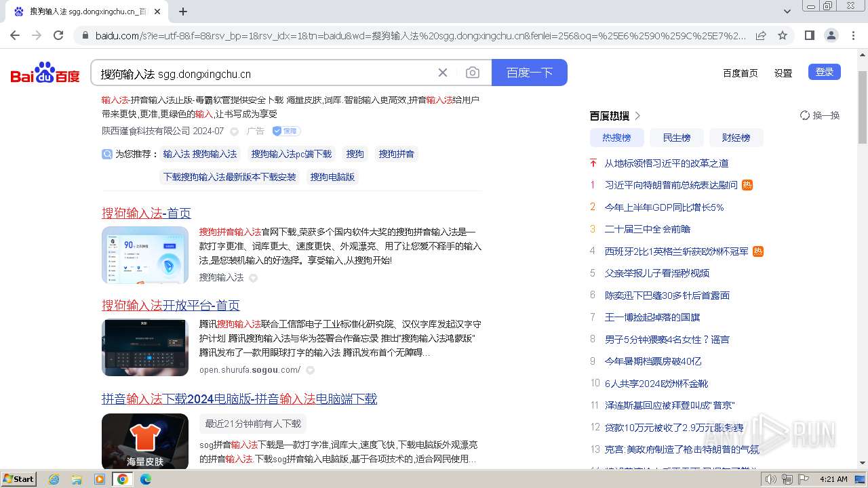Click the browser address bar
Viewport: 868px width, 488px height.
click(420, 35)
